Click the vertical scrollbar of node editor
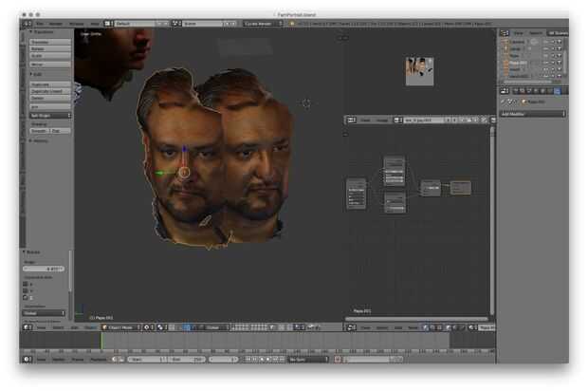The image size is (588, 391). (492, 221)
